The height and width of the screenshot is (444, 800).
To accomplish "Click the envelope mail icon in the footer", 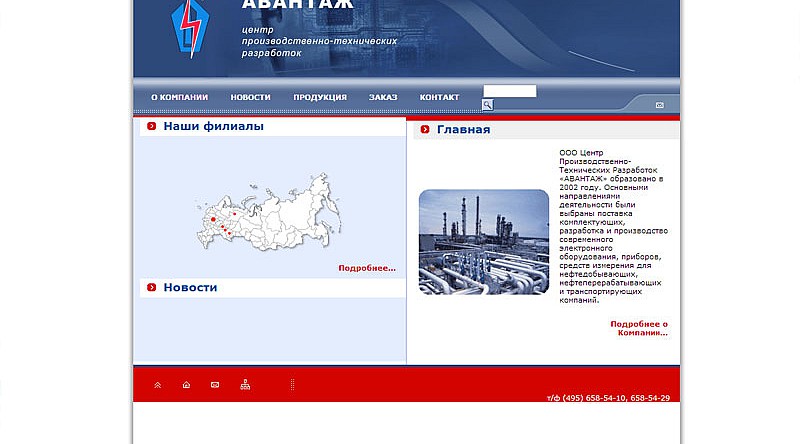I will click(215, 385).
